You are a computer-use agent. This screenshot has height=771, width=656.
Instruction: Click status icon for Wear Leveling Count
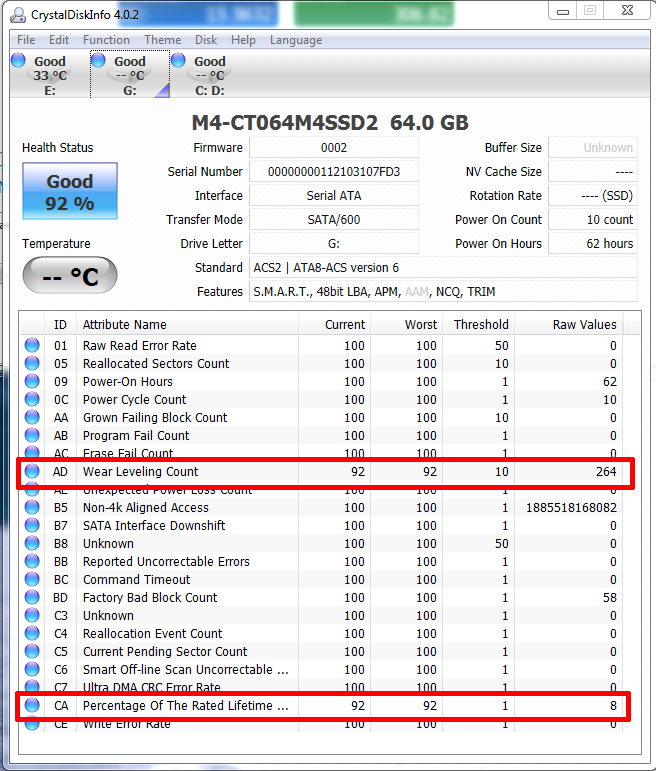[x=32, y=471]
